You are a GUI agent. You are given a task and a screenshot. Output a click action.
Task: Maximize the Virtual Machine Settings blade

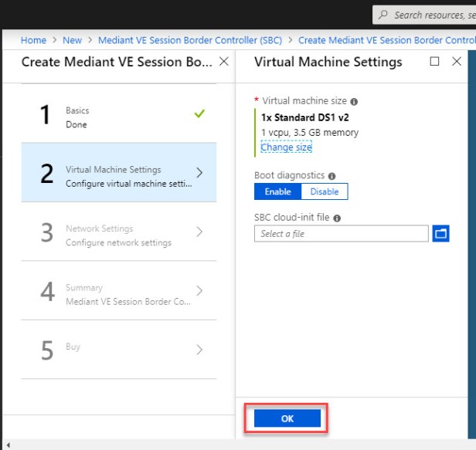coord(434,62)
